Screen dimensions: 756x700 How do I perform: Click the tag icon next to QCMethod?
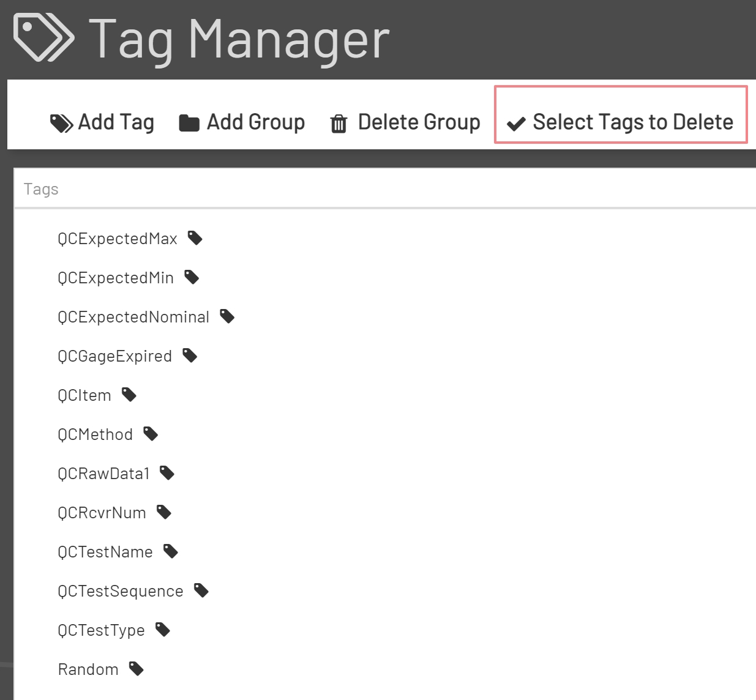[150, 433]
